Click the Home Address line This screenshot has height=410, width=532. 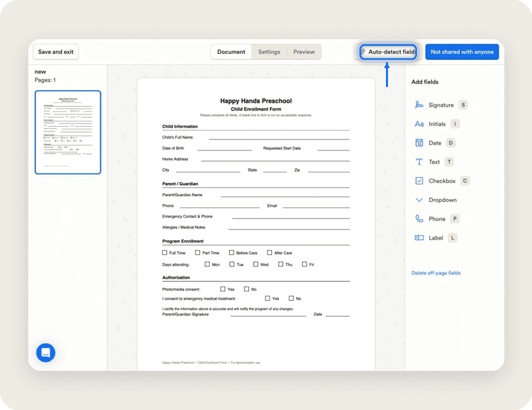coord(275,160)
